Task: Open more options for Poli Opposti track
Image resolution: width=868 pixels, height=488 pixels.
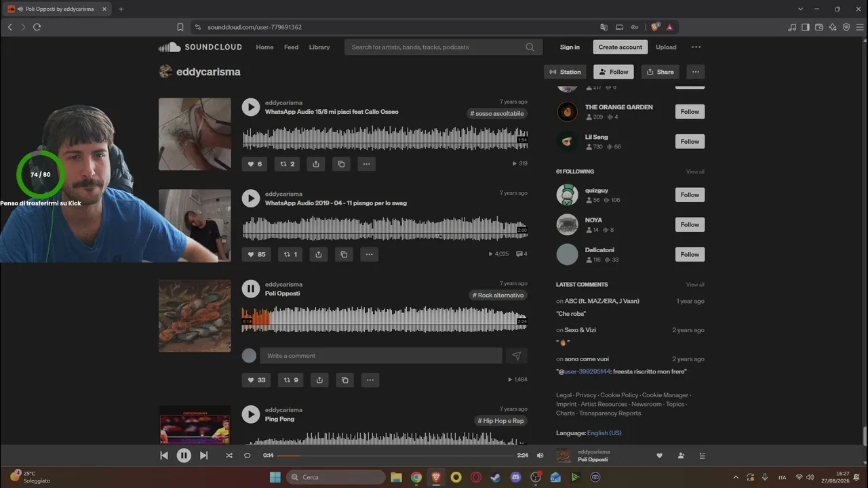Action: click(370, 380)
